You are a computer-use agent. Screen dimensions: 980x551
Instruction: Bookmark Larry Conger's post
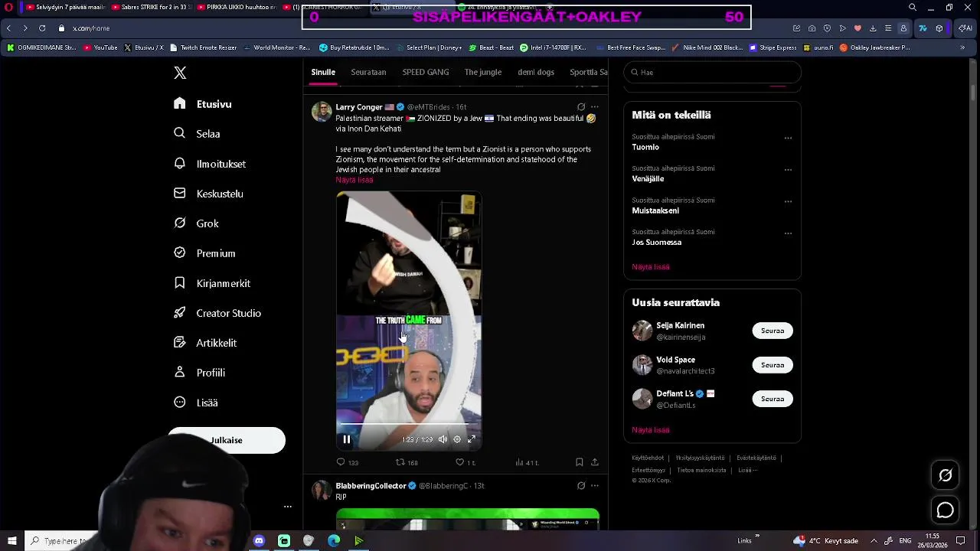pos(580,462)
